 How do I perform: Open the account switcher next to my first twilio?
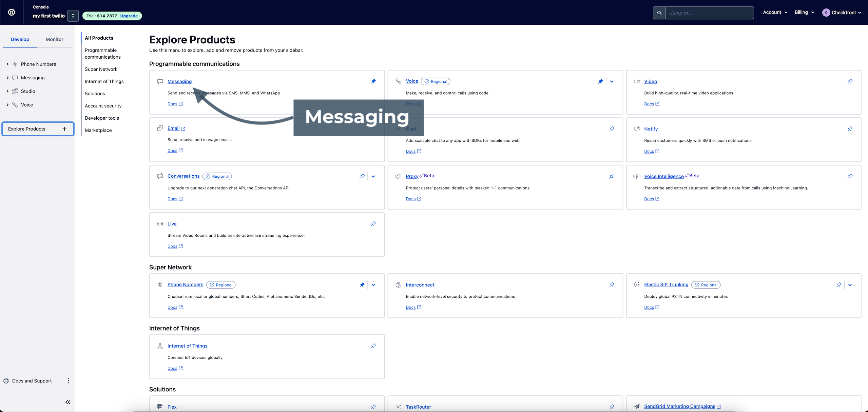click(73, 16)
